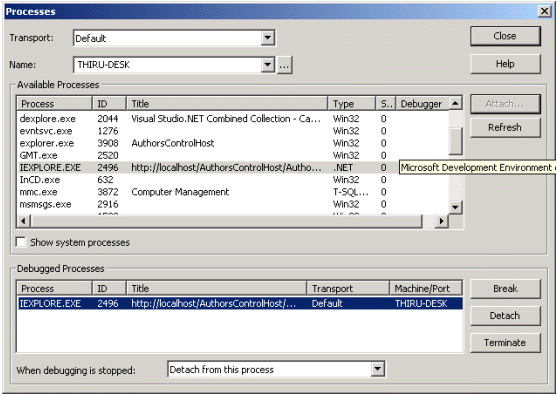Select IEXPLORE.EXE row in Debugged Processes
The height and width of the screenshot is (396, 558).
click(240, 303)
